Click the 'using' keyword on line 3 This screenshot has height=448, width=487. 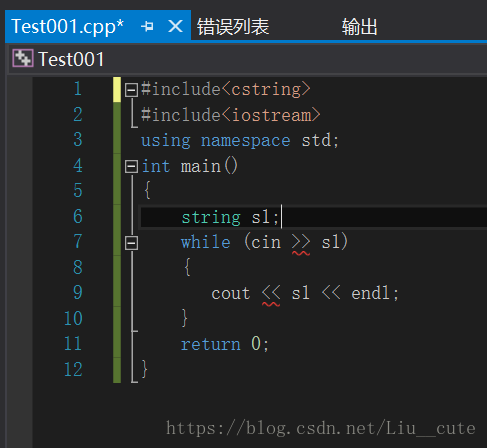(166, 141)
